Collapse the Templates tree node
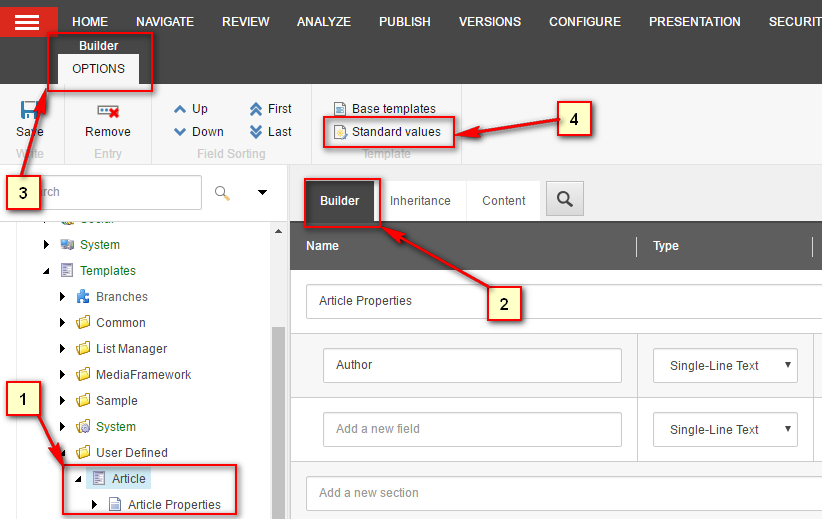This screenshot has width=822, height=519. coord(46,271)
